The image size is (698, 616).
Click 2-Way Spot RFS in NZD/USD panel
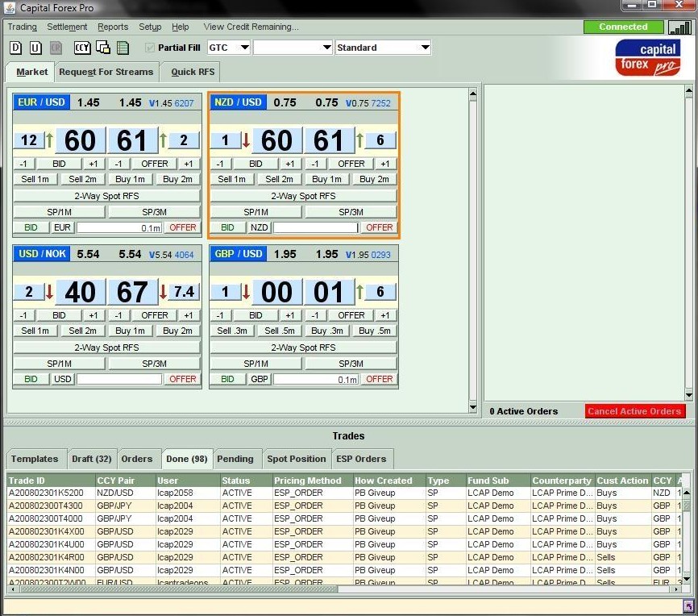304,196
